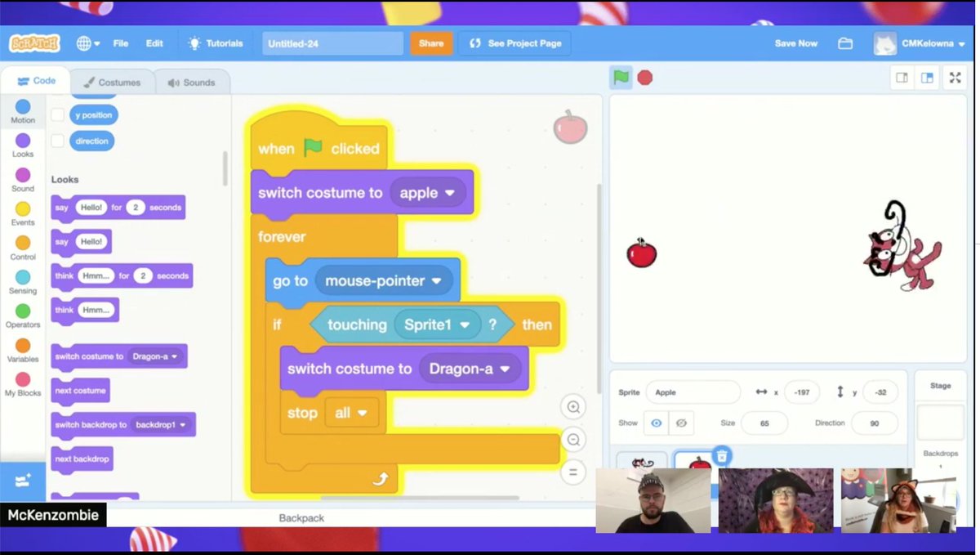Edit the x position field -197
980x555 pixels.
pyautogui.click(x=802, y=392)
